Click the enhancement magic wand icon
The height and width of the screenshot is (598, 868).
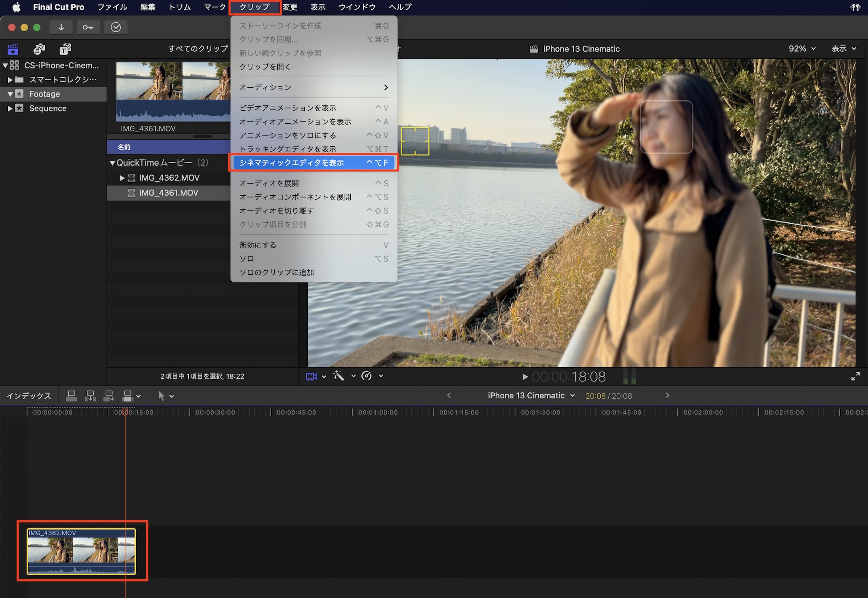[x=339, y=376]
